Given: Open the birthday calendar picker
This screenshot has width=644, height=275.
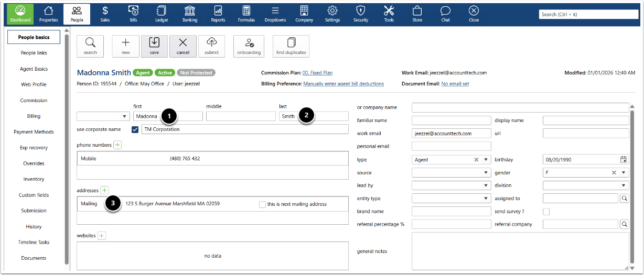Looking at the screenshot, I should [624, 160].
